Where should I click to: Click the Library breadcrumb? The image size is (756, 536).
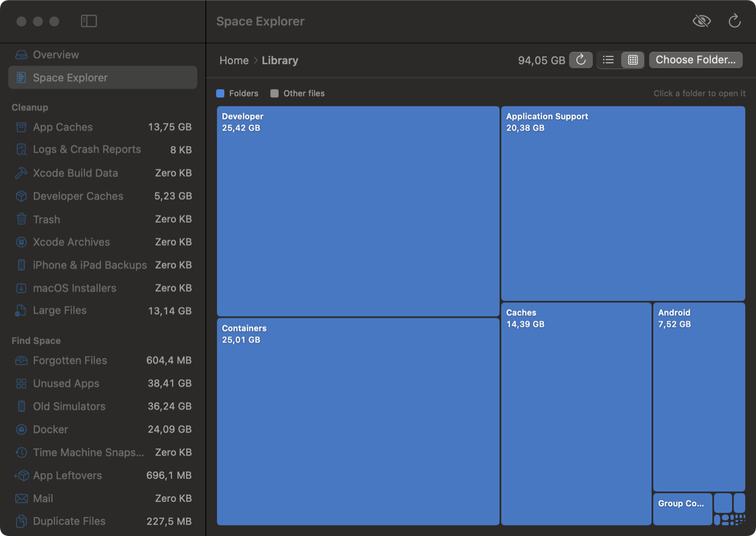pos(280,61)
